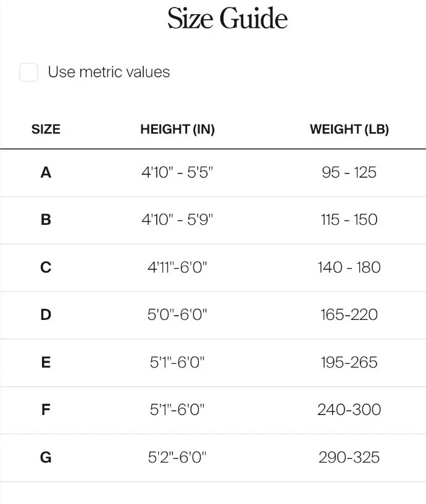Click the 4'10" - 5'5" height cell
Screen dimensions: 426x504
tap(177, 173)
